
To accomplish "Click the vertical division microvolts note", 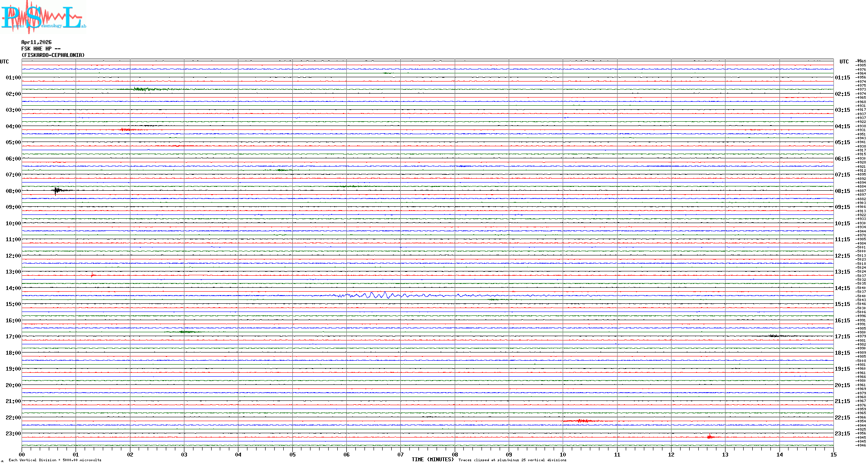I will [55, 460].
